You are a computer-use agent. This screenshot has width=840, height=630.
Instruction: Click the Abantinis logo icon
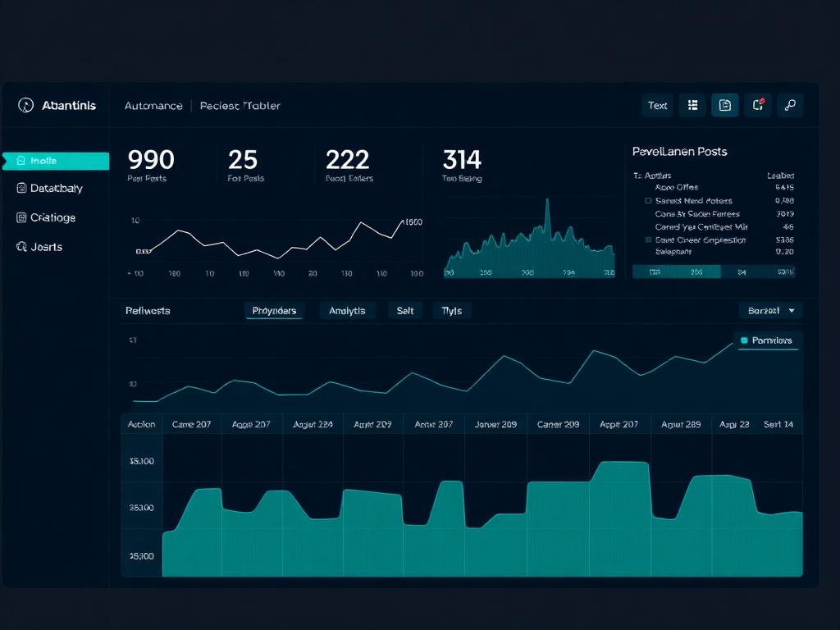pyautogui.click(x=25, y=105)
